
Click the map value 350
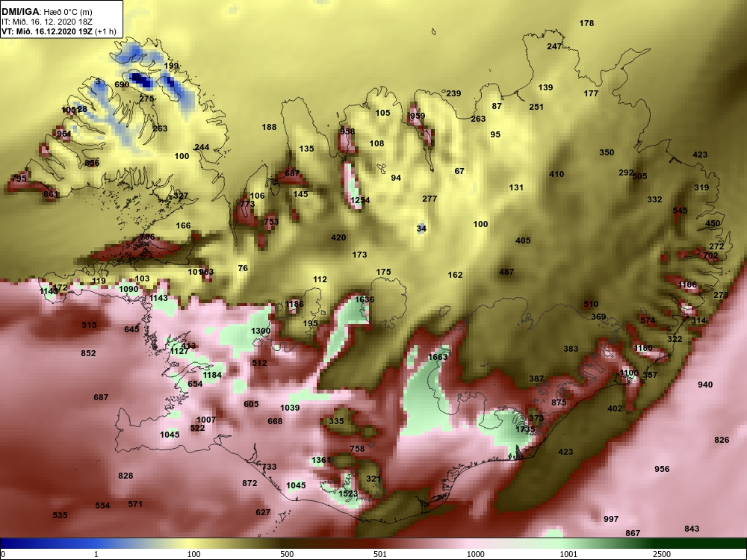pyautogui.click(x=607, y=152)
